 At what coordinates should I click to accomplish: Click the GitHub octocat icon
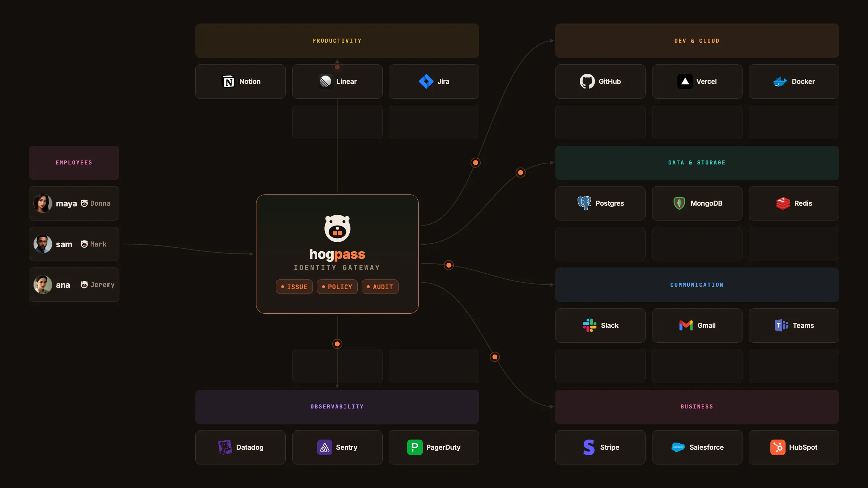pyautogui.click(x=587, y=82)
